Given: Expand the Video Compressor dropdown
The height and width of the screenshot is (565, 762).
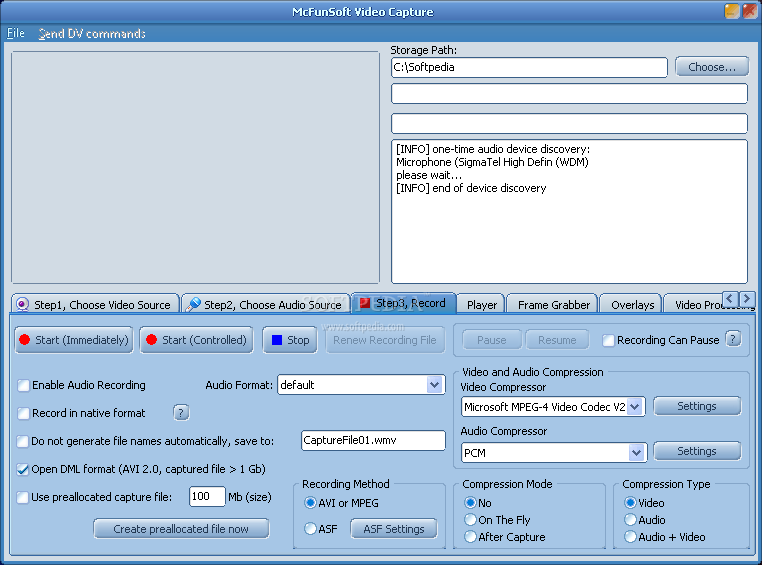Looking at the screenshot, I should click(635, 407).
